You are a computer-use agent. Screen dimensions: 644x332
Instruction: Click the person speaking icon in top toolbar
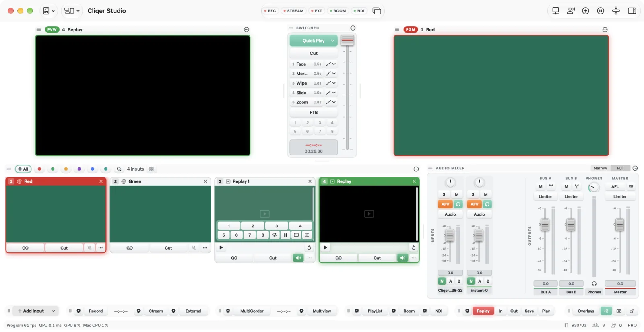pos(571,11)
